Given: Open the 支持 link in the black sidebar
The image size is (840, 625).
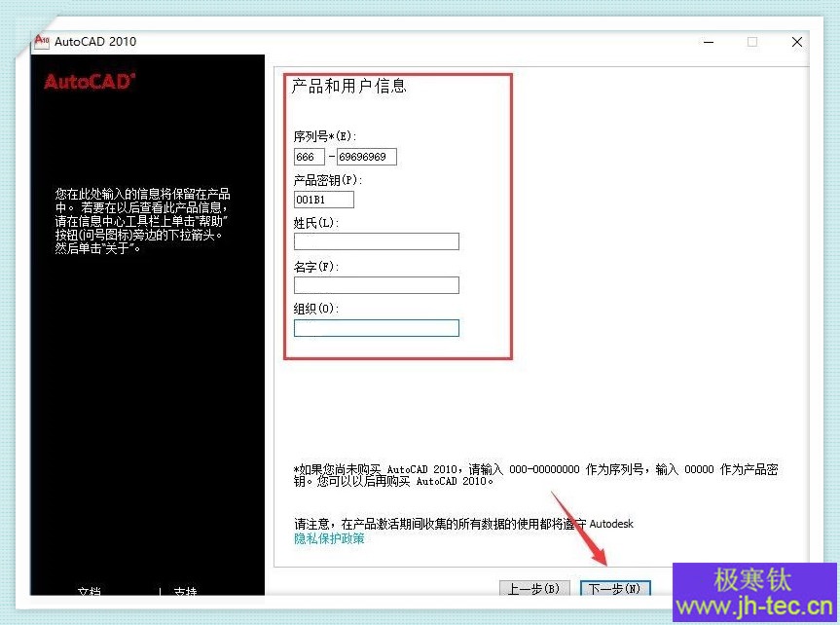Looking at the screenshot, I should point(185,591).
